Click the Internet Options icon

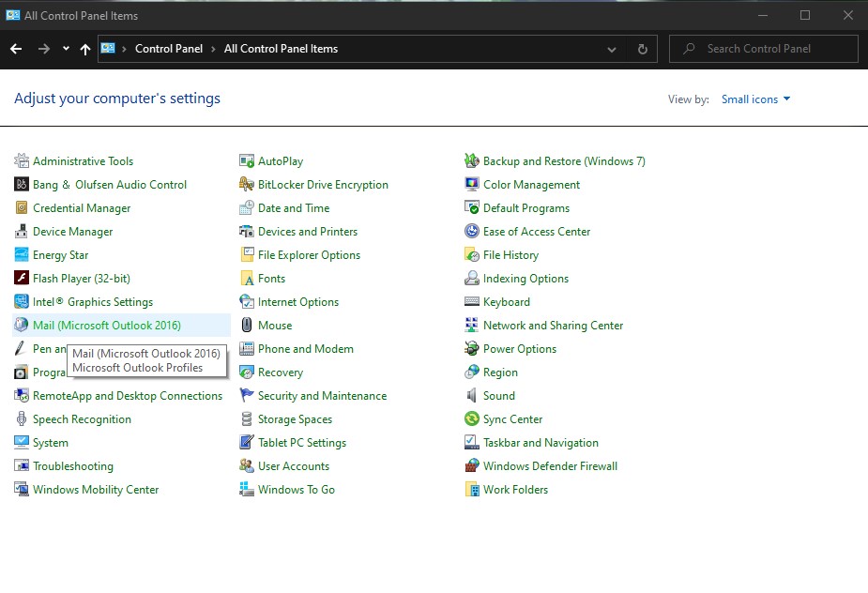(247, 302)
